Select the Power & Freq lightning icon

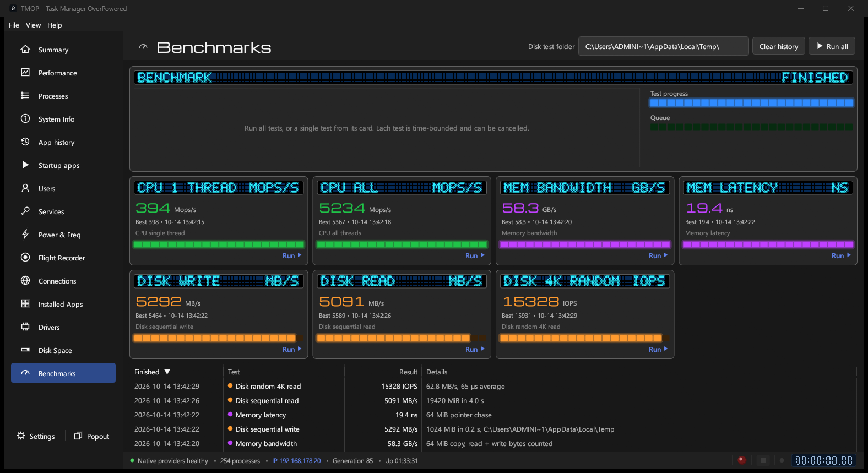(x=25, y=235)
